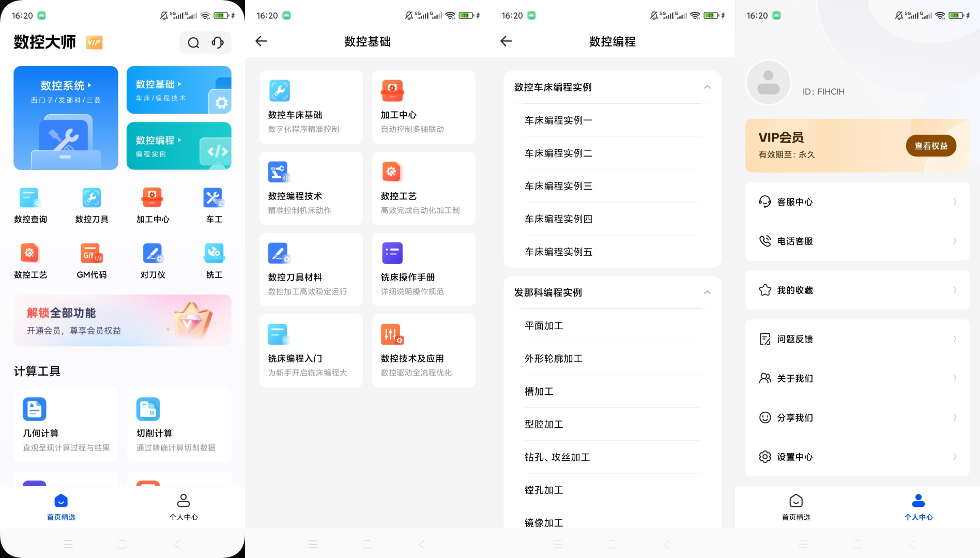
Task: Open the 数控基础 card on home screen
Action: 179,90
